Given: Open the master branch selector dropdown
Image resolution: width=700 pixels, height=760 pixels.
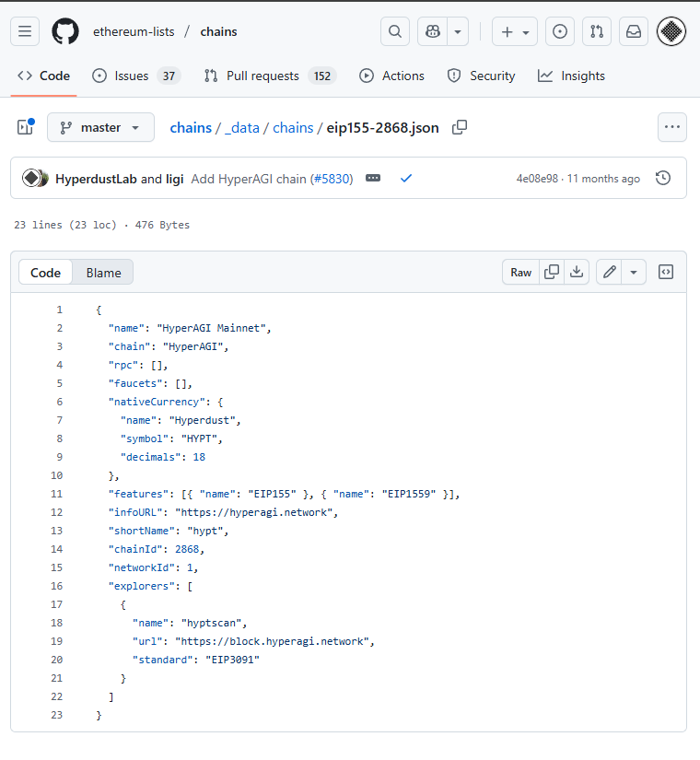Looking at the screenshot, I should pyautogui.click(x=100, y=127).
